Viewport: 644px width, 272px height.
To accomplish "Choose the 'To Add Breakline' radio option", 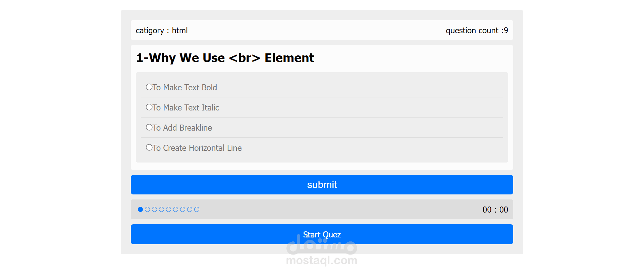I will 149,127.
